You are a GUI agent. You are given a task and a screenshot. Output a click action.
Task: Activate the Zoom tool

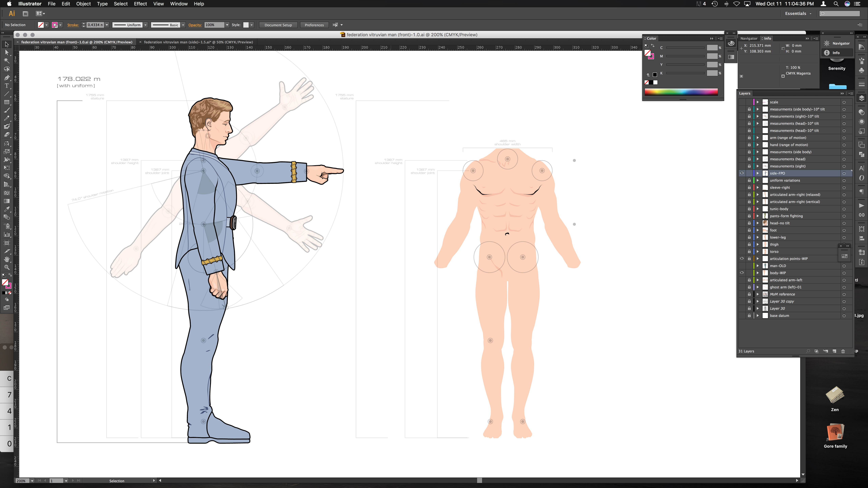click(6, 267)
